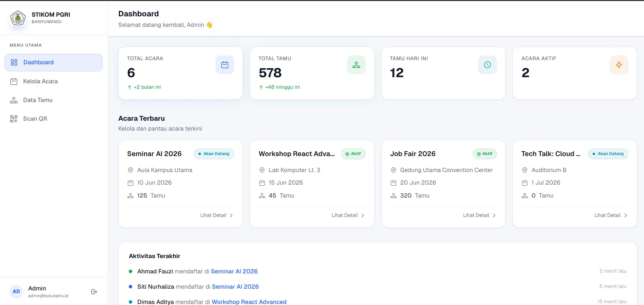Open the Dashboard menu item
Screen dimensions: 644x305
(x=53, y=63)
